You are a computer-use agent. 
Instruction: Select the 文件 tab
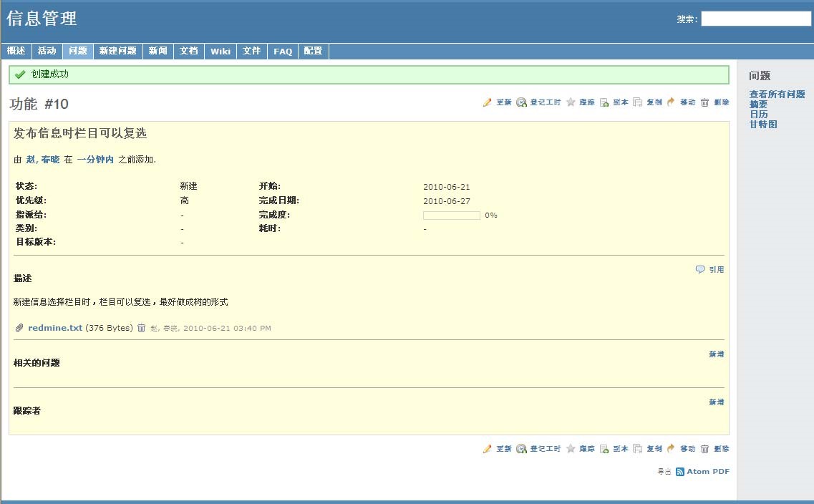(252, 51)
